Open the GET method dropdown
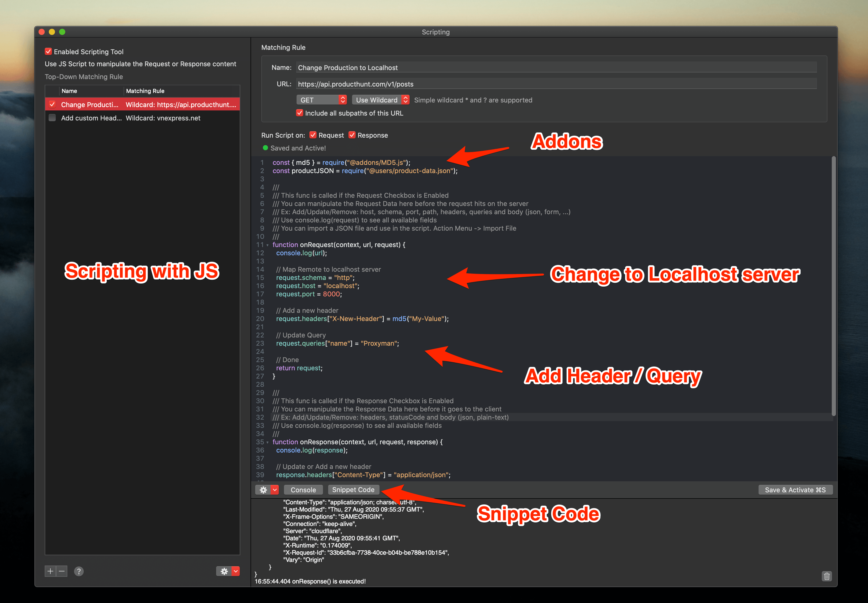Viewport: 868px width, 603px height. tap(321, 100)
